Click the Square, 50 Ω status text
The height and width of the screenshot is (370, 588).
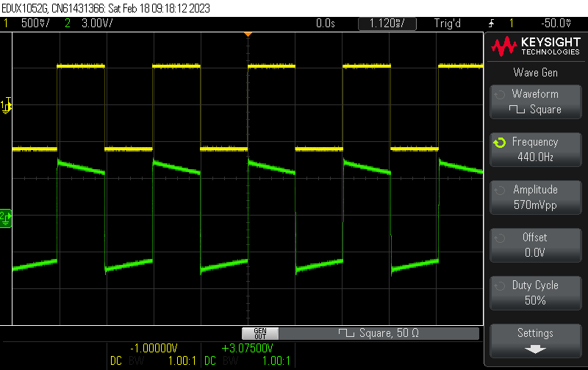389,332
